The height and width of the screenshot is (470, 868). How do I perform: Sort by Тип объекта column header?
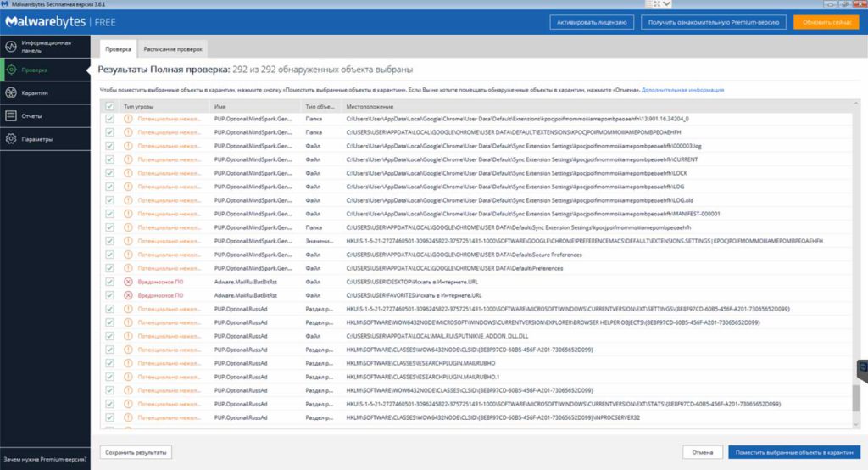[x=320, y=106]
